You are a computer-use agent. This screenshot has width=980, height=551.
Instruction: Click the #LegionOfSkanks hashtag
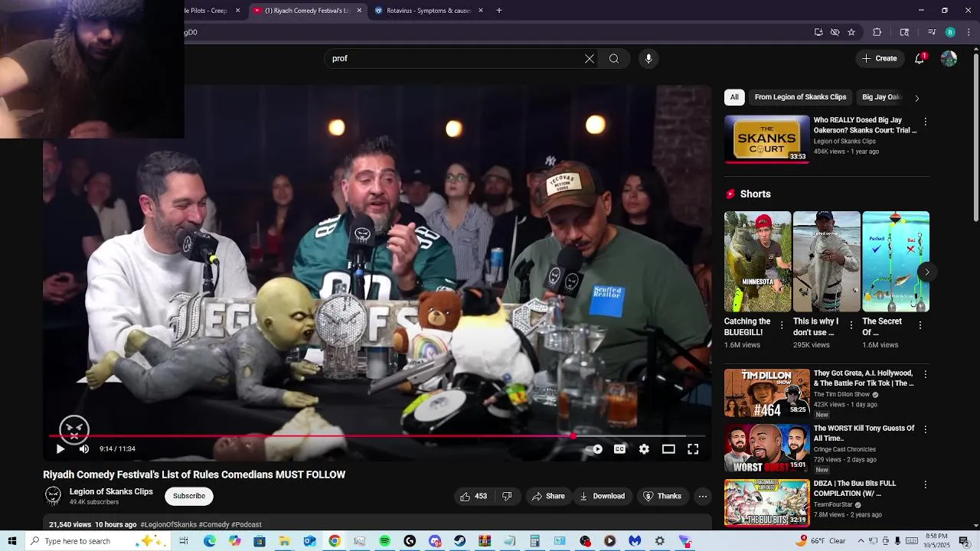click(x=168, y=525)
